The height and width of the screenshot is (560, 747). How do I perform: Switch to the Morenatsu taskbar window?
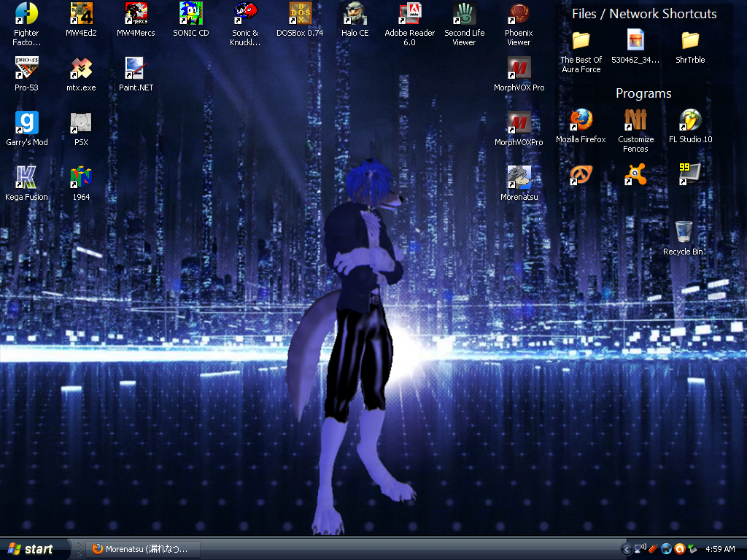pos(140,549)
